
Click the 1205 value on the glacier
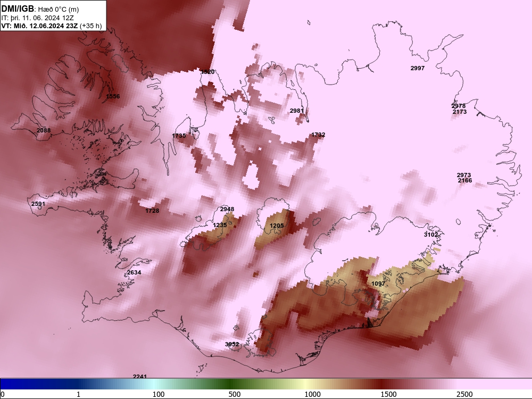click(x=277, y=226)
